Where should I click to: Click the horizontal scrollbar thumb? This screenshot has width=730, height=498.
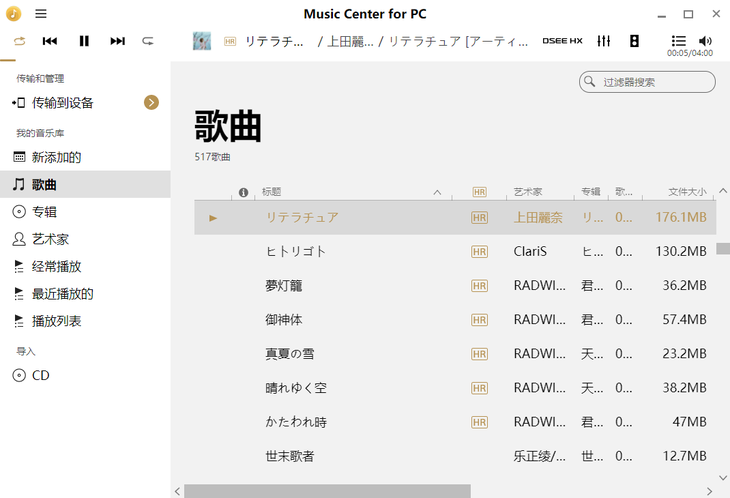[x=327, y=491]
